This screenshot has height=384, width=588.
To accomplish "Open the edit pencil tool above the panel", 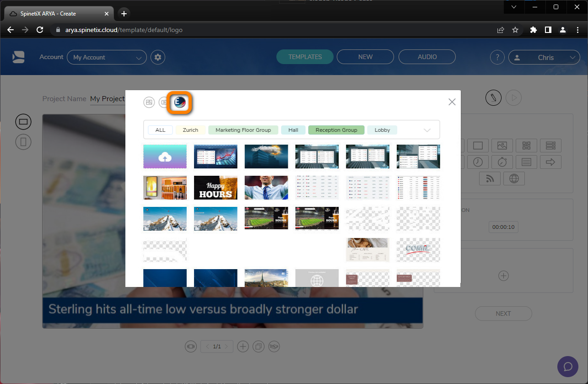I will [493, 97].
